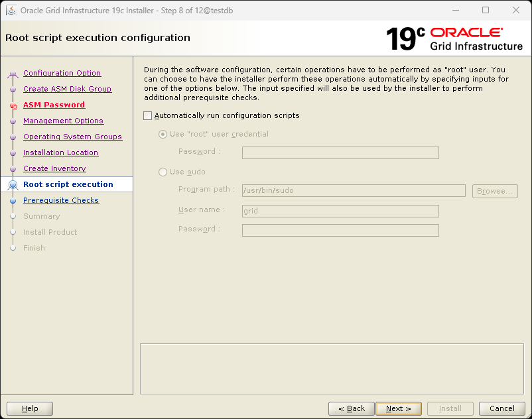The image size is (532, 419).
Task: Select Use "root" user credential radio button
Action: pos(163,134)
